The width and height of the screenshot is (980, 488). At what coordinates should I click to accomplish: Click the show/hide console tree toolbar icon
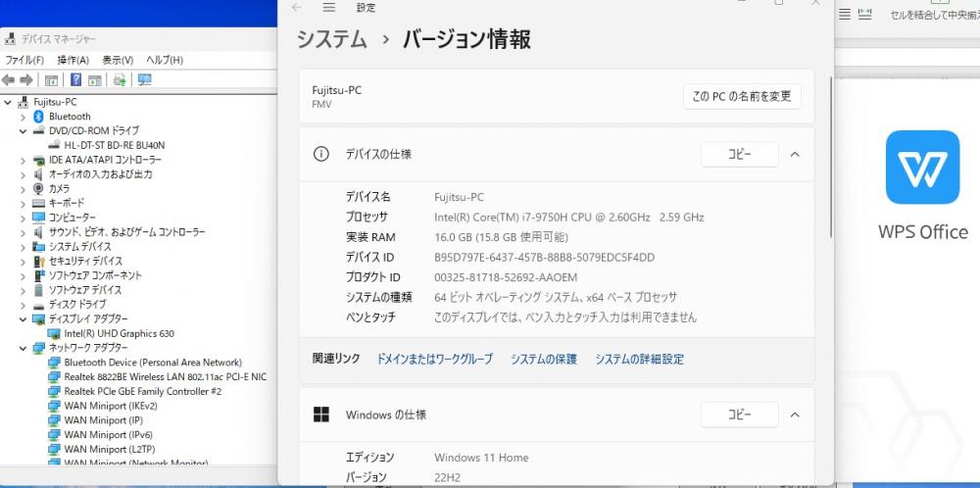[x=51, y=80]
